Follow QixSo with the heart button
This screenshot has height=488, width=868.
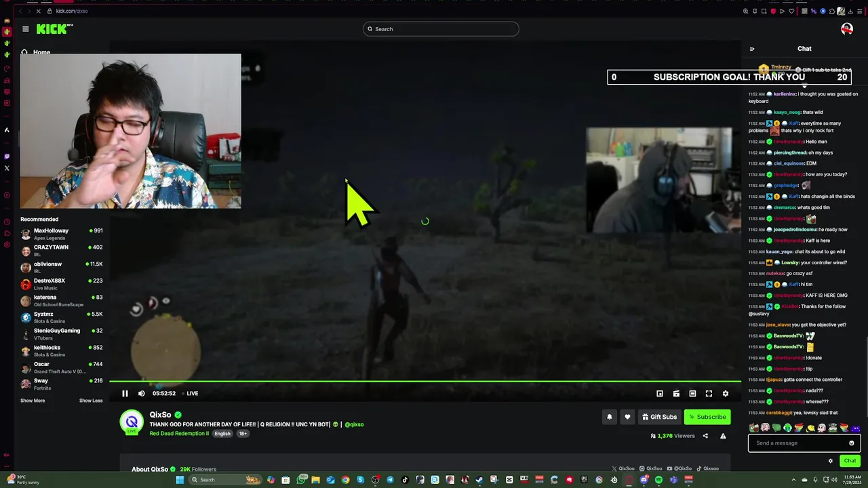(627, 417)
